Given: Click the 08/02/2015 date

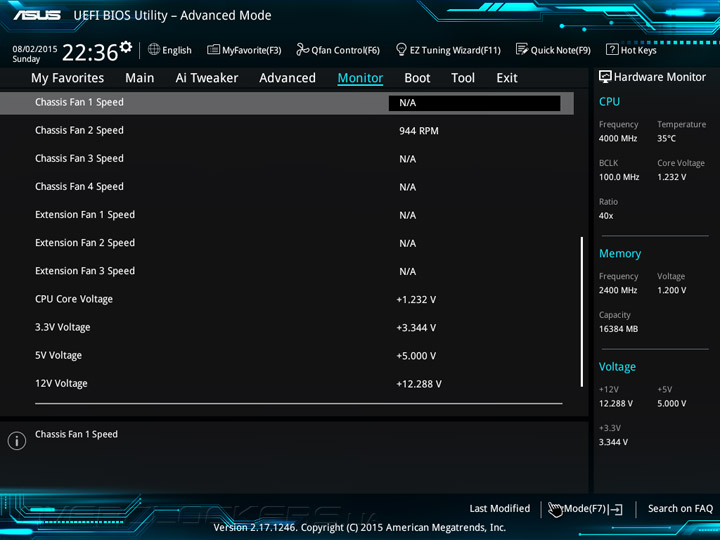Looking at the screenshot, I should pyautogui.click(x=35, y=49).
